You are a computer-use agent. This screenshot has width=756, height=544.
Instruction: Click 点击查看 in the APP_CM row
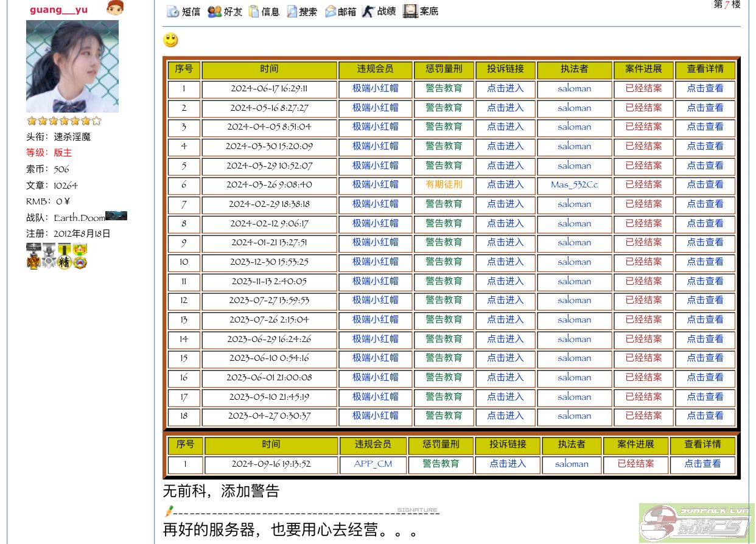702,464
